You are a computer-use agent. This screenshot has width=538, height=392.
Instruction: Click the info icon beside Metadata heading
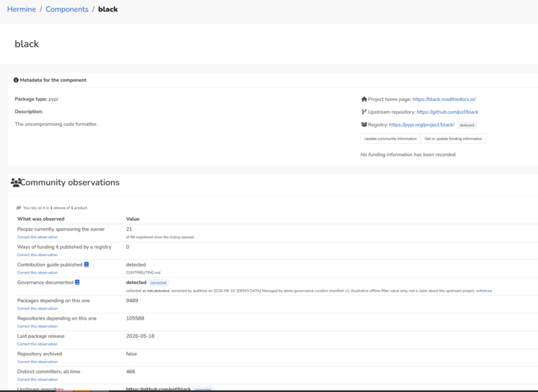tap(16, 80)
